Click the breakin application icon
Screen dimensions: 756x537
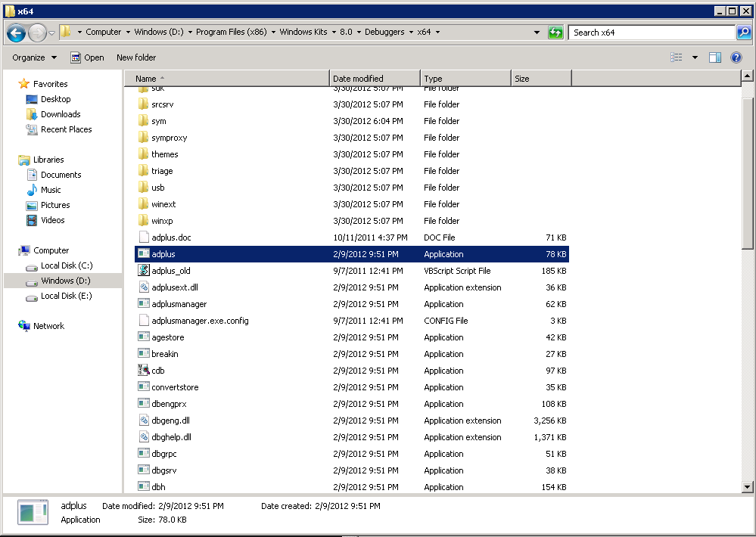(144, 353)
